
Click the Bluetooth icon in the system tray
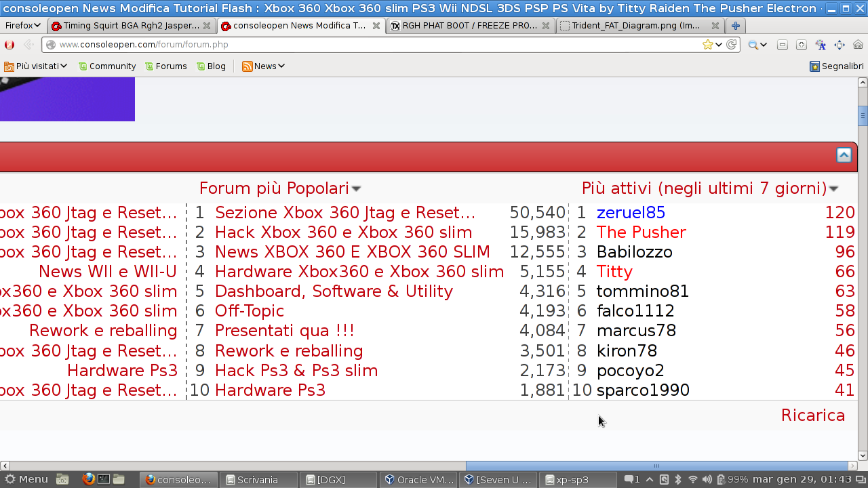[x=677, y=479]
